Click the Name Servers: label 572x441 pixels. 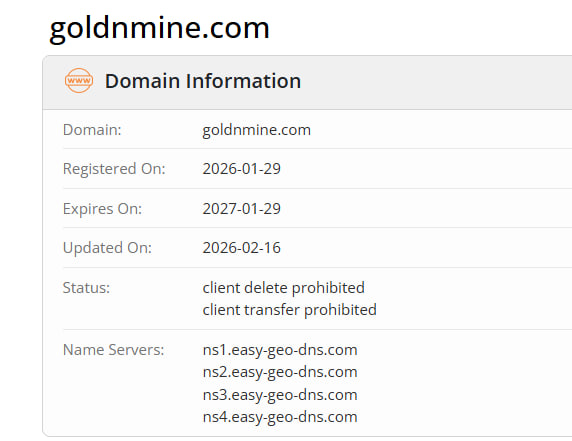click(x=113, y=349)
